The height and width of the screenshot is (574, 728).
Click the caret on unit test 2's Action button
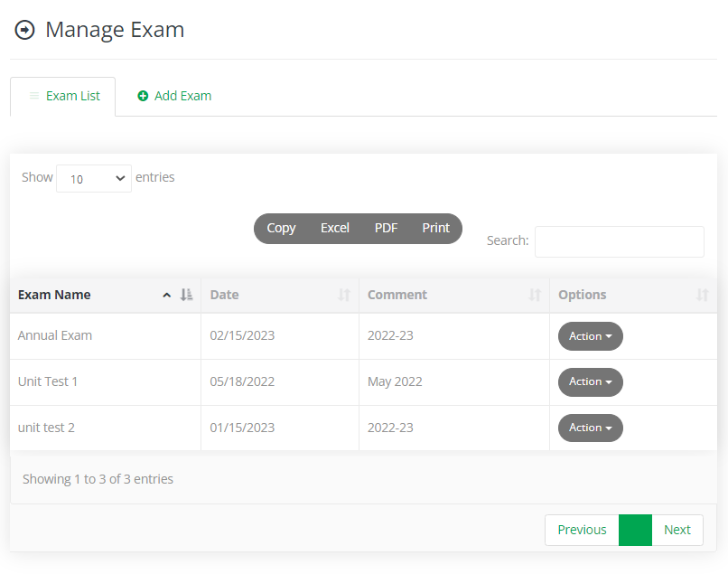[x=609, y=428]
